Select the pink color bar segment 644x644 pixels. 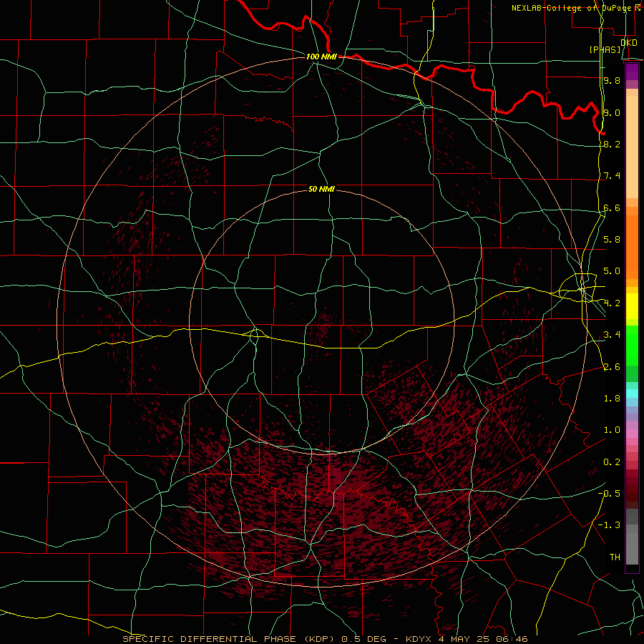(632, 434)
